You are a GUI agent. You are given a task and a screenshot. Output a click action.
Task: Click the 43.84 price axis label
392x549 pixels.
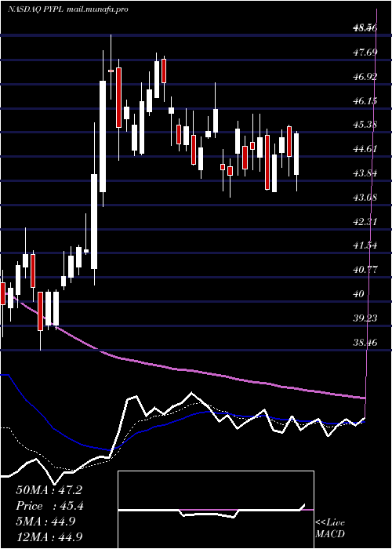pos(365,173)
